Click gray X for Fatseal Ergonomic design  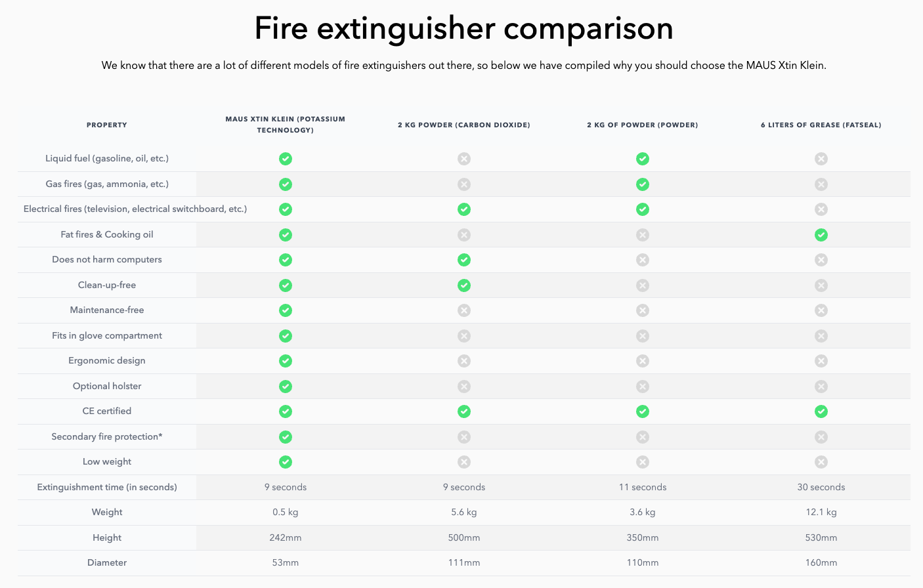(x=821, y=361)
